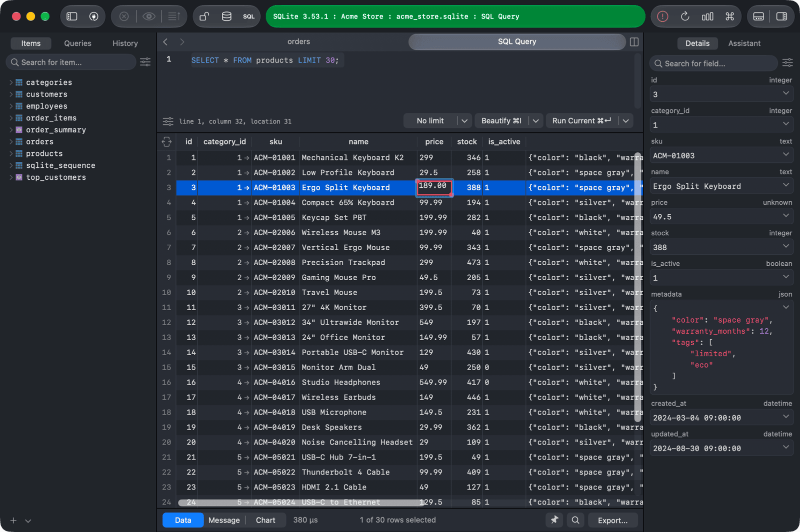Collapse the metadata json field chevron
Image resolution: width=800 pixels, height=532 pixels.
click(786, 307)
